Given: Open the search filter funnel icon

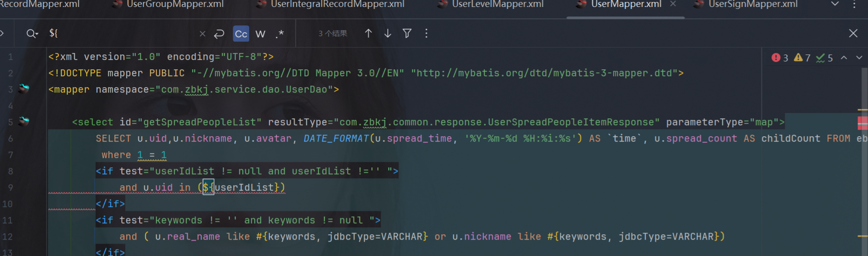Looking at the screenshot, I should 407,33.
